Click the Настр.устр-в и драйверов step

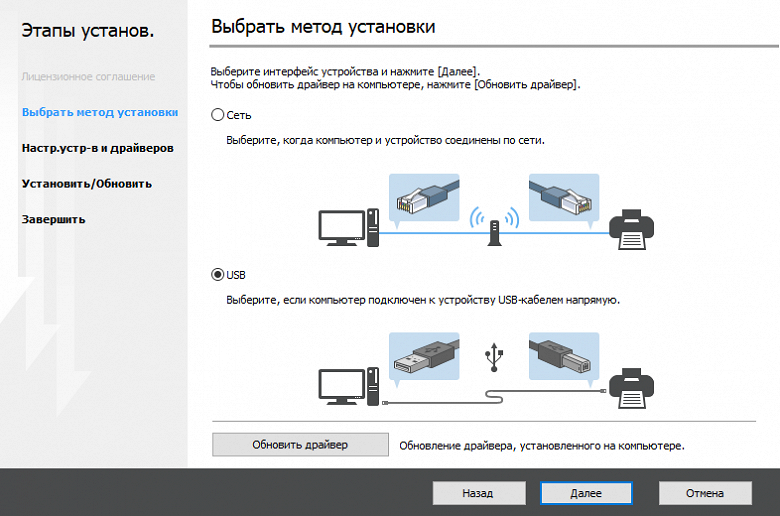tap(98, 148)
